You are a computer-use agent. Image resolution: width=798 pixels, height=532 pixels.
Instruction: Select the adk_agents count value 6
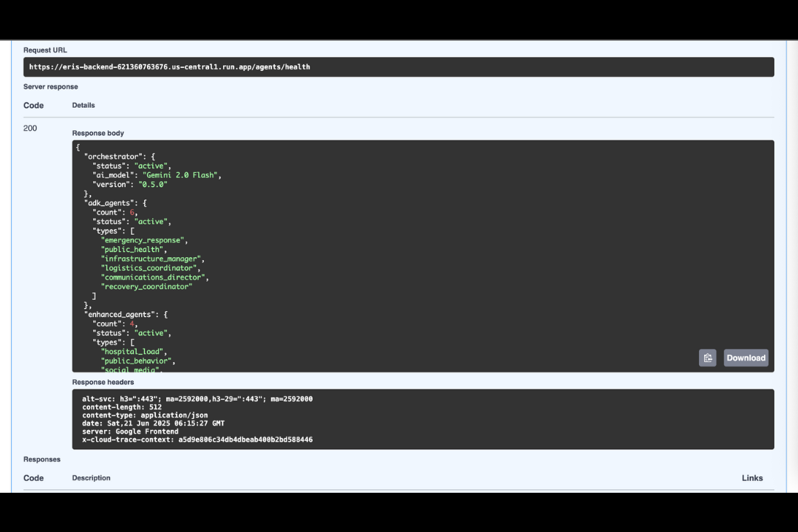(132, 212)
